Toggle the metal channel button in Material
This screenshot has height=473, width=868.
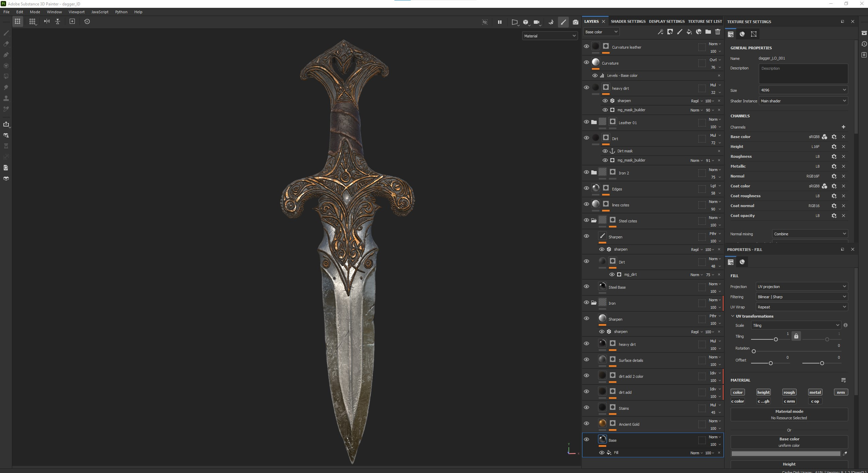tap(815, 392)
